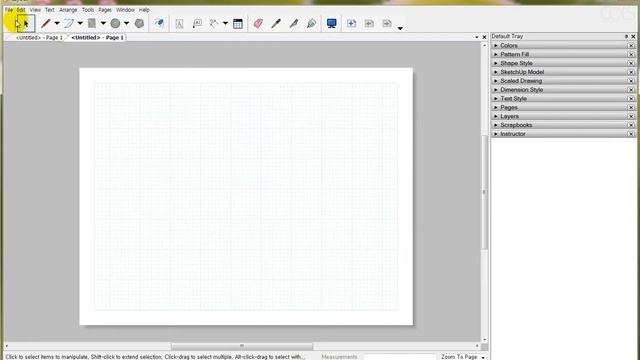640x360 pixels.
Task: Choose the Label tool
Action: tap(197, 24)
